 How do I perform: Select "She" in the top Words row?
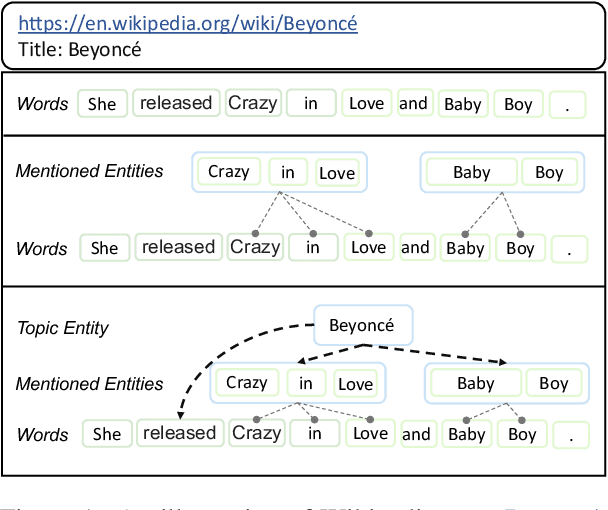coord(102,103)
